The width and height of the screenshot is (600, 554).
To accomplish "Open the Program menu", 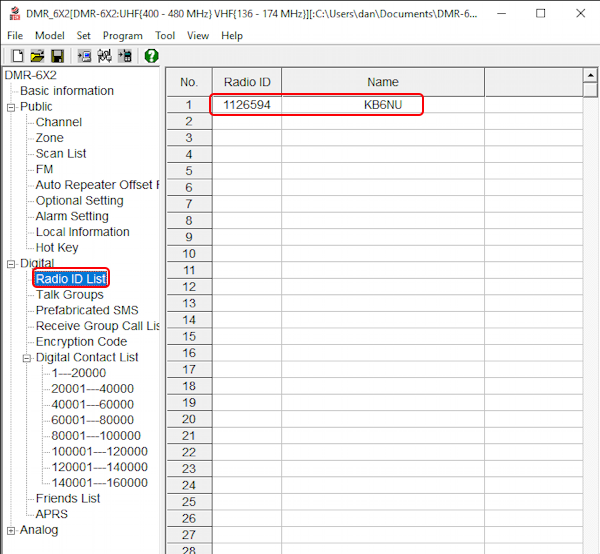I will click(x=122, y=35).
